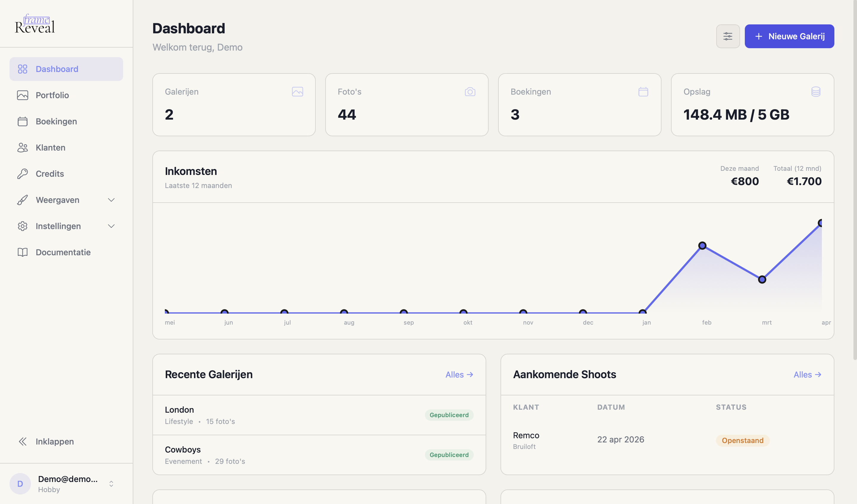This screenshot has width=857, height=504.
Task: Click the Instellingen gear icon
Action: [22, 226]
